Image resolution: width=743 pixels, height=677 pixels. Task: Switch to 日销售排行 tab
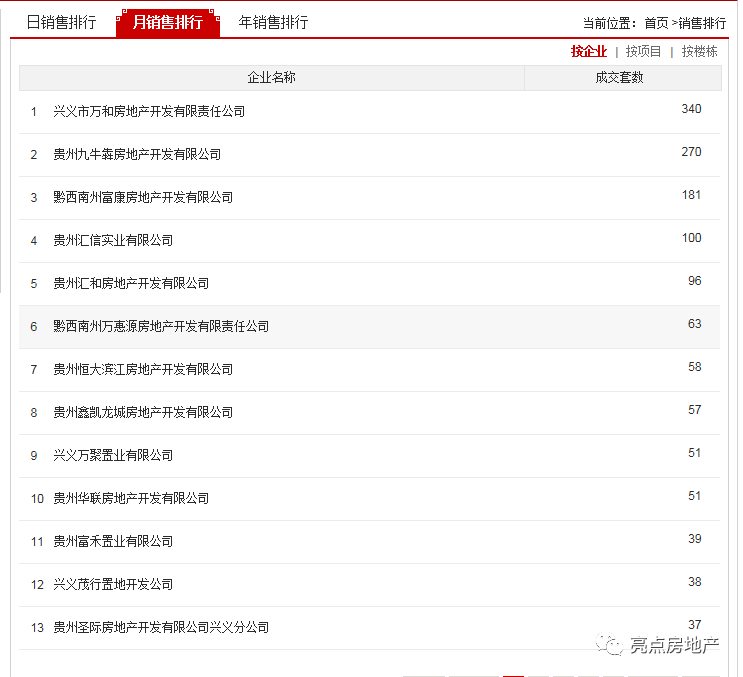point(61,22)
